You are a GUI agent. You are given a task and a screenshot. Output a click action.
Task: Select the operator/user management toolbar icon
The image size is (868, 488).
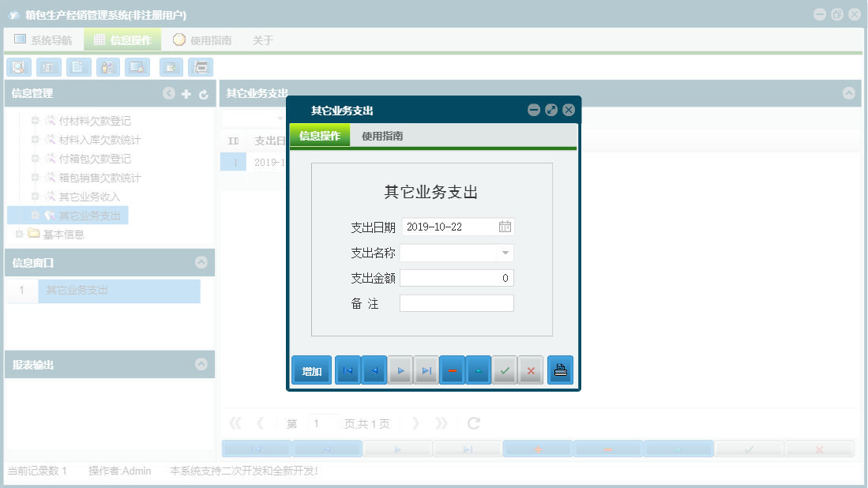tap(107, 67)
